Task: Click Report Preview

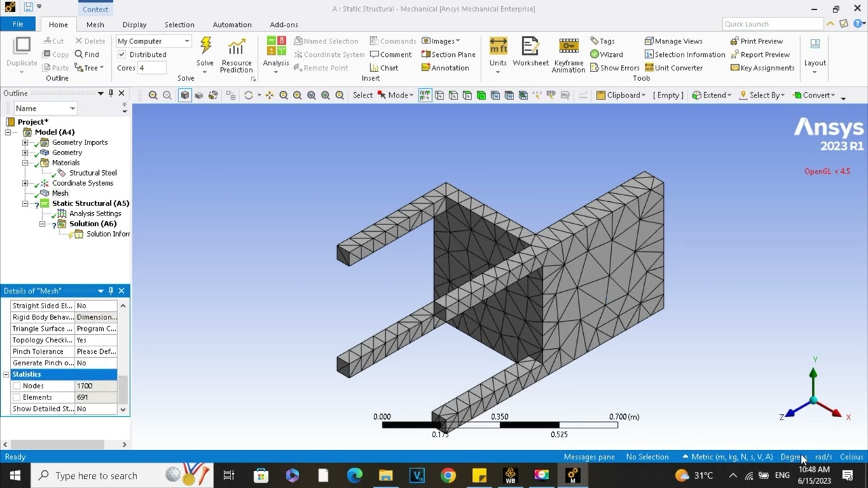Action: click(760, 54)
